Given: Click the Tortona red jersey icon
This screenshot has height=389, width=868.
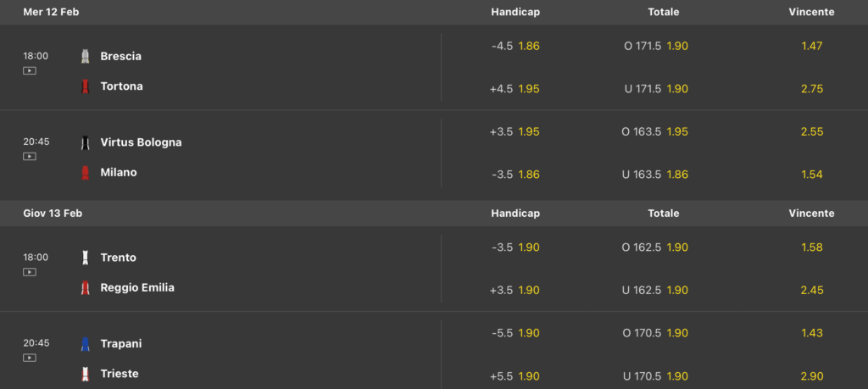Looking at the screenshot, I should [85, 86].
